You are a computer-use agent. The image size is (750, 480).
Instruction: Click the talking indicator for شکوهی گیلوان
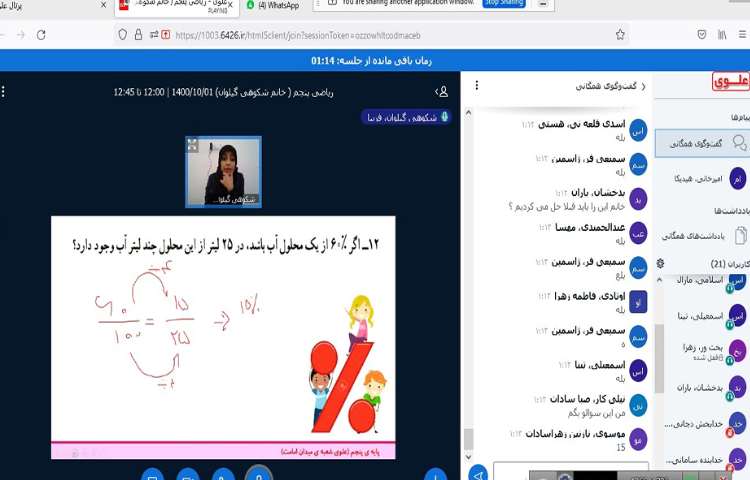click(406, 117)
